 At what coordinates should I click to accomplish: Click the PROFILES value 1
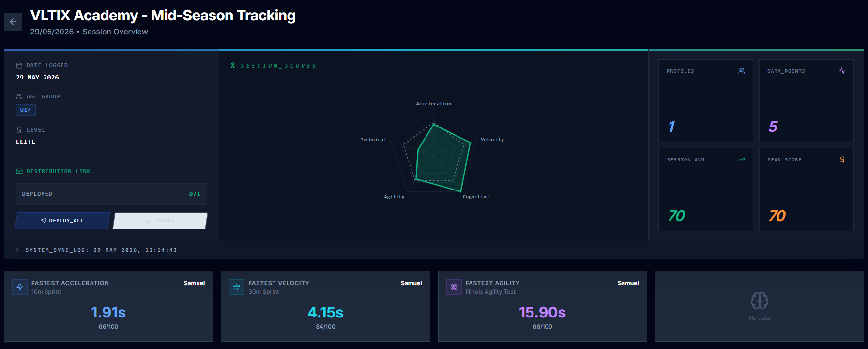[x=671, y=127]
